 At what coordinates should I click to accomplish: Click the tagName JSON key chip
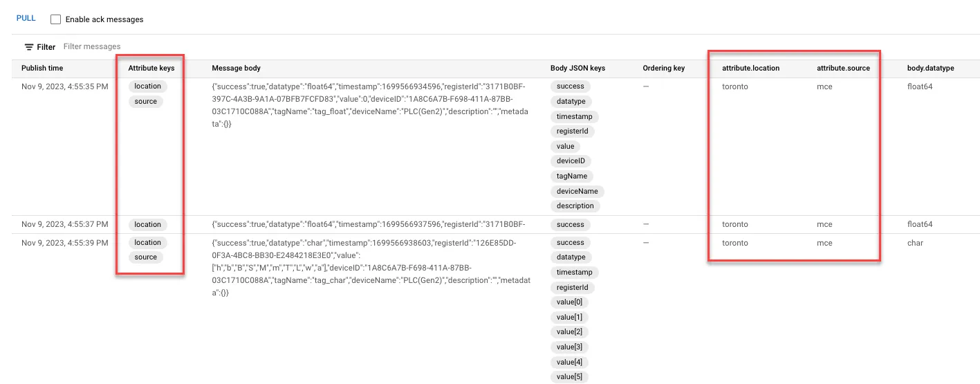tap(572, 176)
